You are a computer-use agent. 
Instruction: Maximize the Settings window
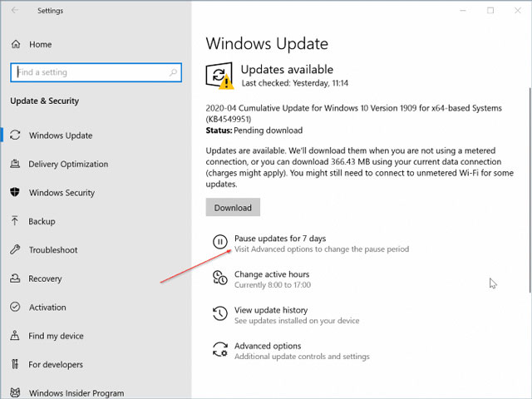[x=490, y=11]
